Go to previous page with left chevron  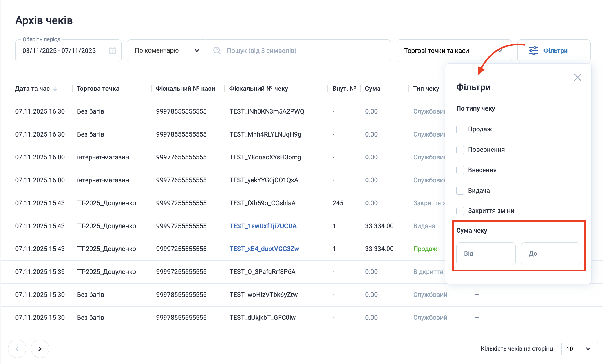tap(17, 348)
